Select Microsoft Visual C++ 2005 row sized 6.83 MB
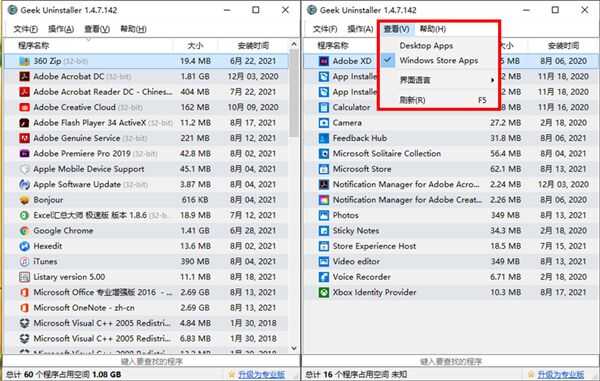 (x=146, y=339)
